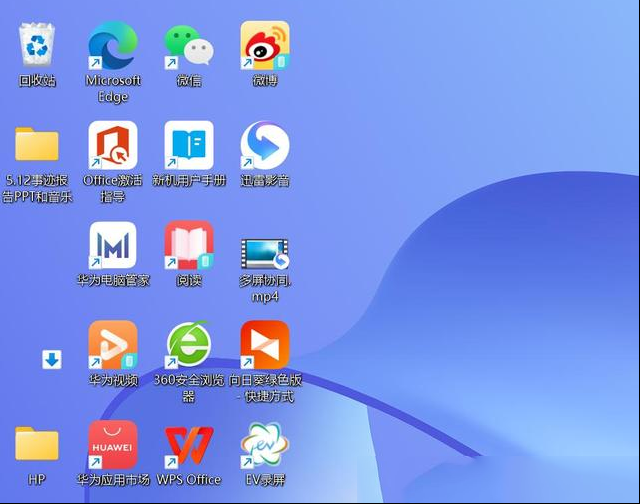This screenshot has width=640, height=504.
Task: Launch WPS Office from desktop
Action: pos(189,446)
